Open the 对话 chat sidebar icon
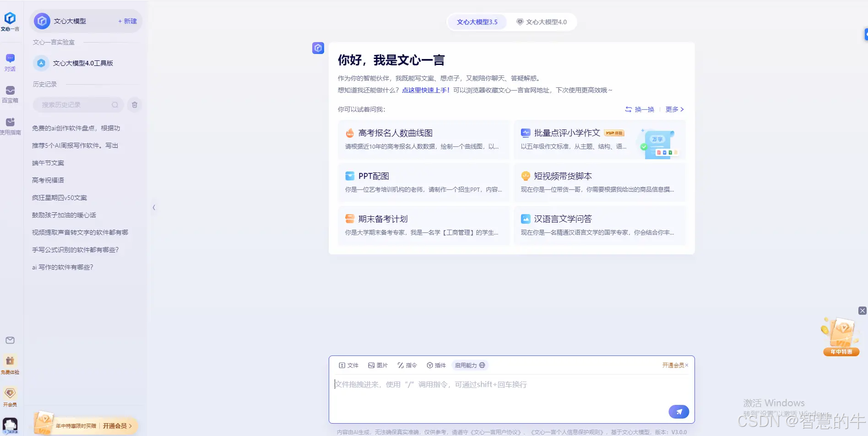Viewport: 868px width, 436px height. pyautogui.click(x=10, y=63)
